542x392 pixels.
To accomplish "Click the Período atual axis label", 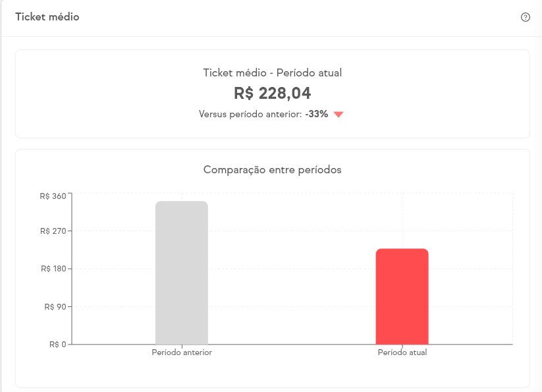I will pyautogui.click(x=402, y=352).
